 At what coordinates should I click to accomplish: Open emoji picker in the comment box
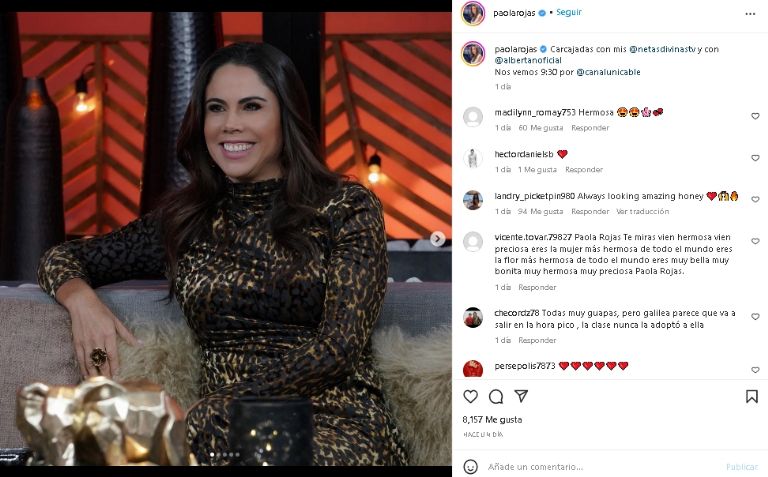pos(470,467)
